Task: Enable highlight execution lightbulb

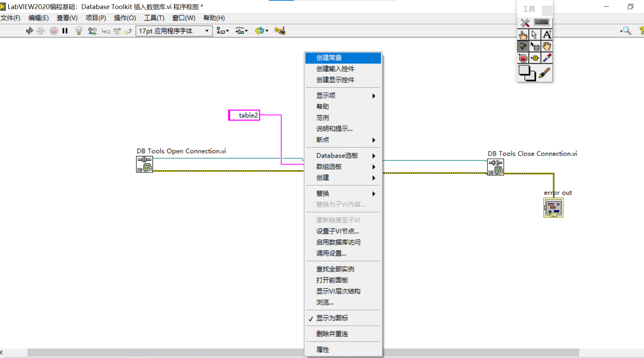Action: click(78, 31)
